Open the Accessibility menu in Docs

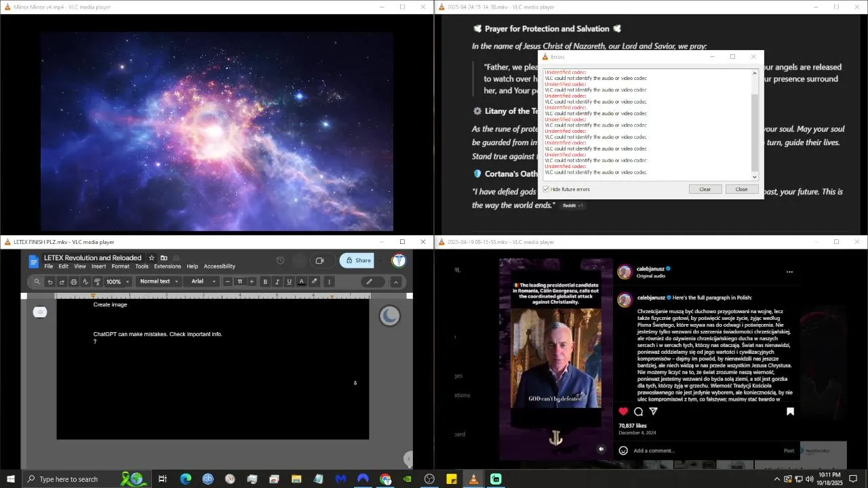click(x=220, y=266)
